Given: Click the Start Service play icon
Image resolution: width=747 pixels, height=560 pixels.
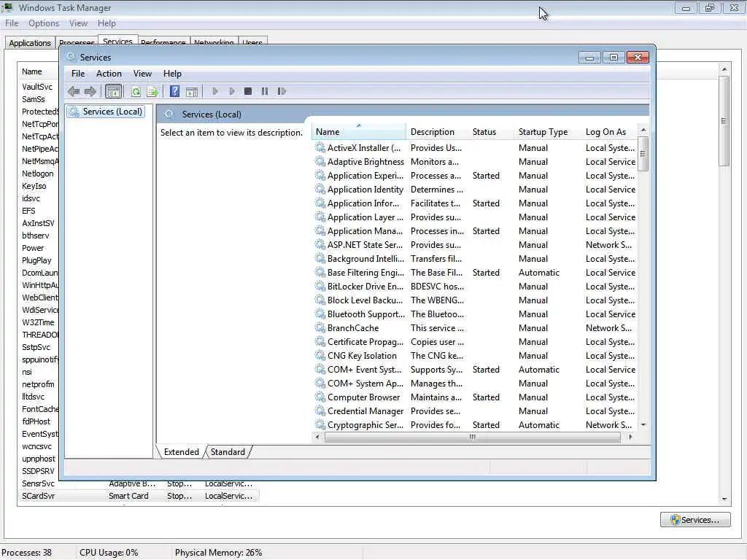Looking at the screenshot, I should click(215, 91).
